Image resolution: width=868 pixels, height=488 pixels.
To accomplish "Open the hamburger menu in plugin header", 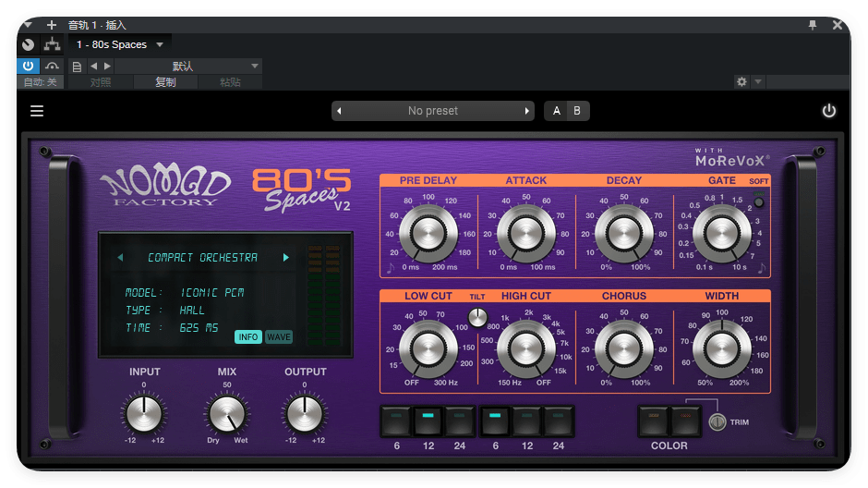I will pos(37,111).
